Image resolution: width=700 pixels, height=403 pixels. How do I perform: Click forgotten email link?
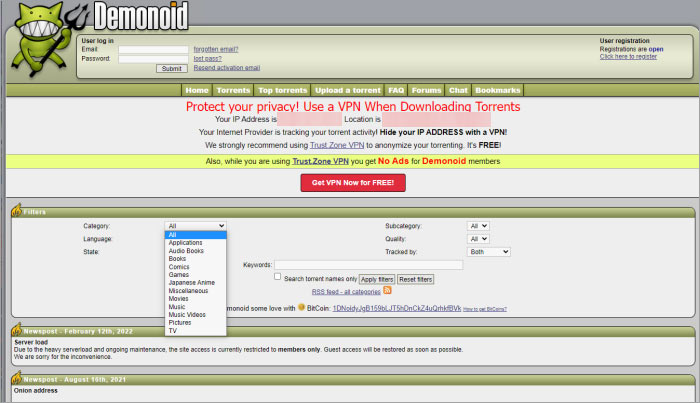click(x=216, y=49)
